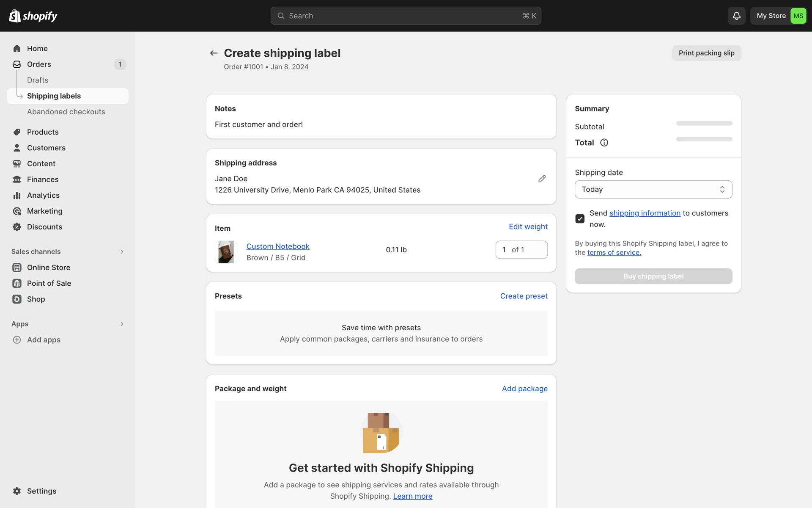The width and height of the screenshot is (812, 508).
Task: Click the Shopify logo
Action: click(33, 16)
